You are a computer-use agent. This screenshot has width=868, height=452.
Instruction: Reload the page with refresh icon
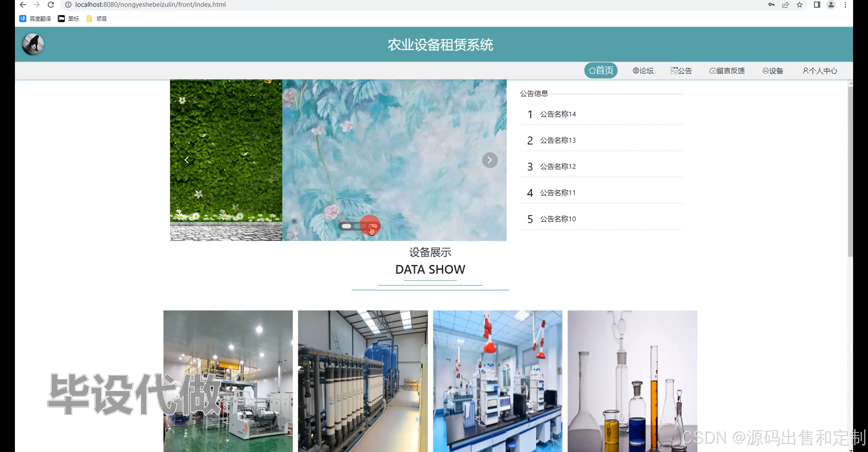(x=51, y=5)
